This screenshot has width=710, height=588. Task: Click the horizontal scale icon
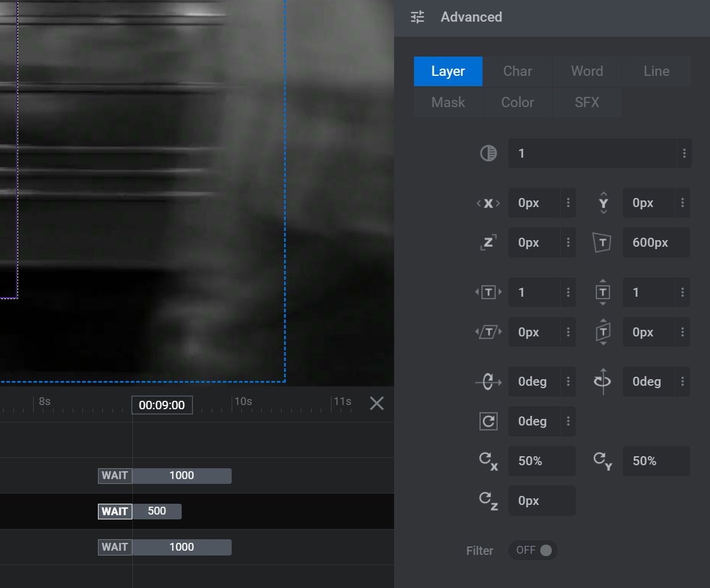point(488,292)
